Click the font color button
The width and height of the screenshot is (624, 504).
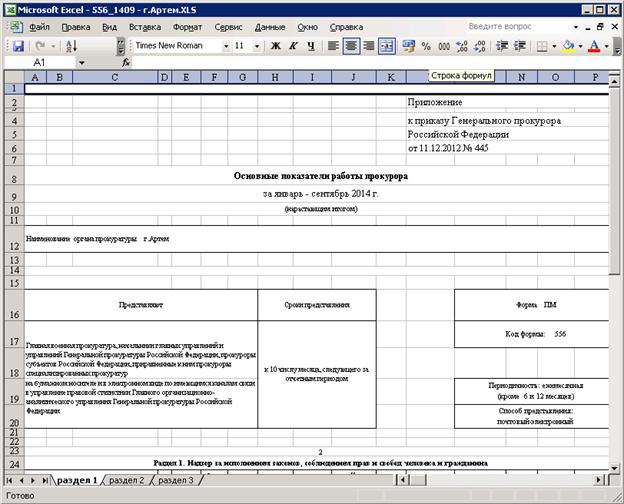[x=593, y=46]
